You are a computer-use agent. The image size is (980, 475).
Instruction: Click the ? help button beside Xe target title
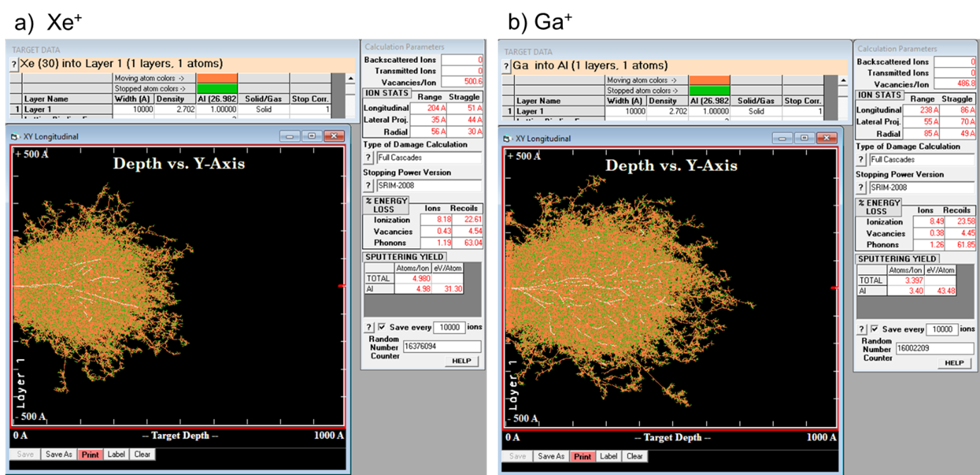click(13, 64)
